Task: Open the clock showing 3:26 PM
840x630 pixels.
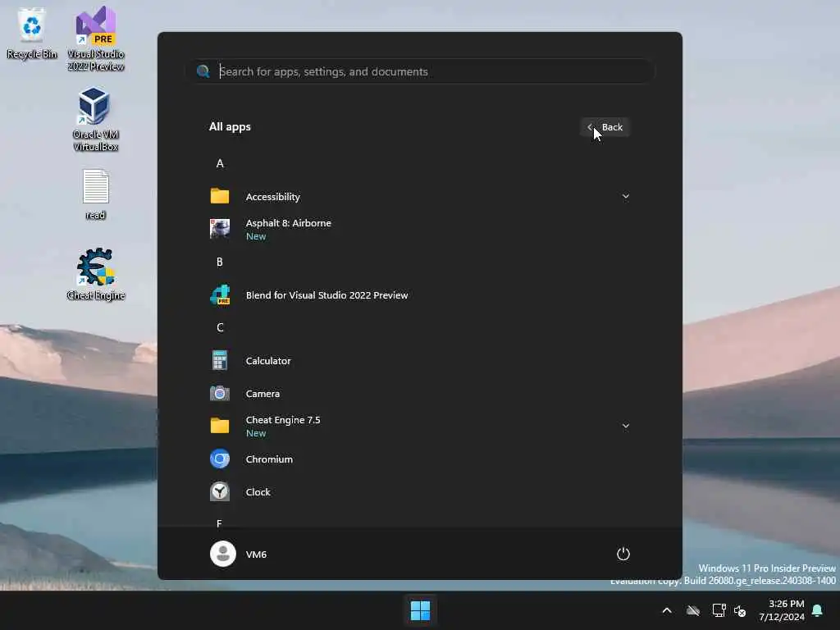Action: [x=782, y=610]
